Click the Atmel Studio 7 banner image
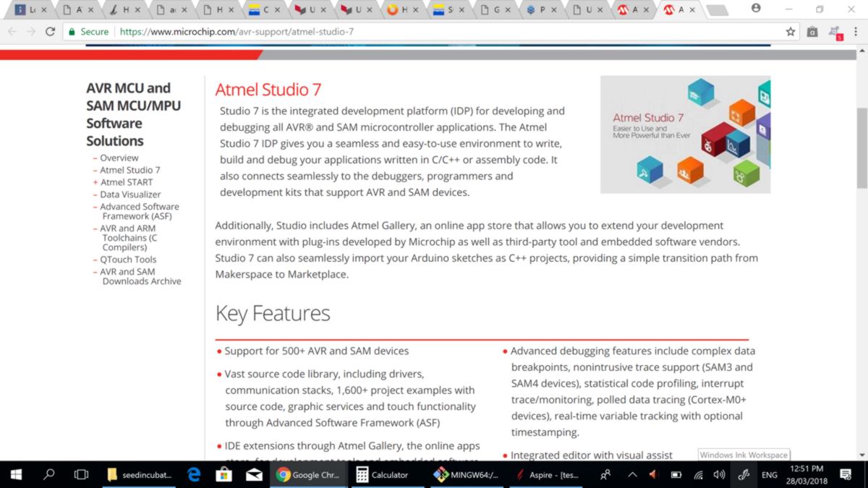This screenshot has width=868, height=488. [x=685, y=134]
